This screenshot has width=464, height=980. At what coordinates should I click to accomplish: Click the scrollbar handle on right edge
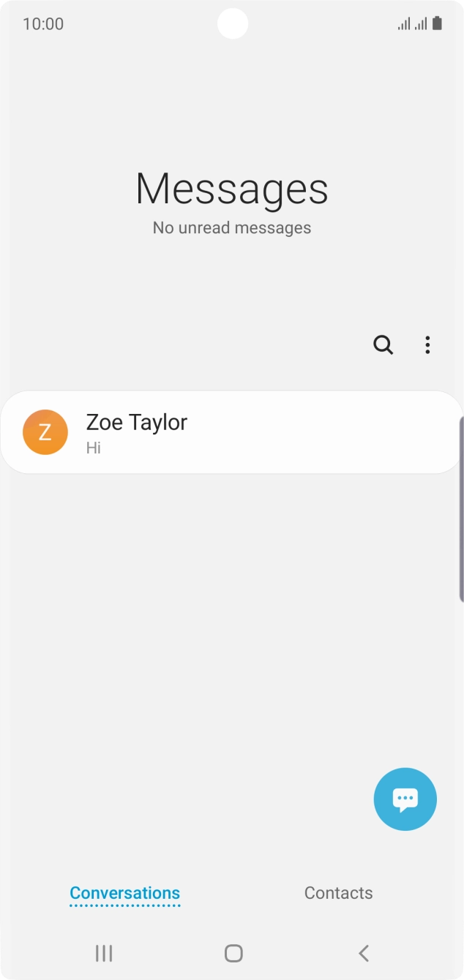(461, 508)
